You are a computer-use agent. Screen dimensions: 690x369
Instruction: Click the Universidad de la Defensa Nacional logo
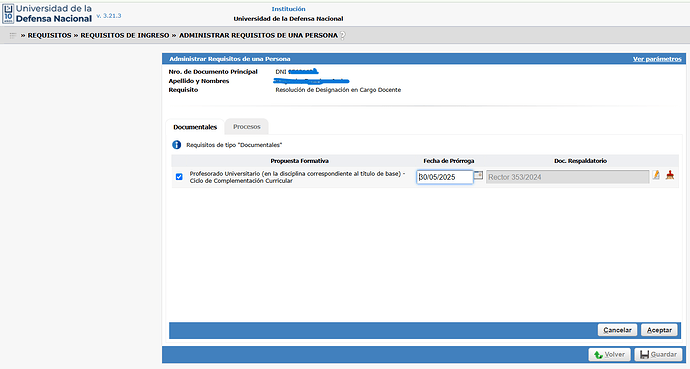(x=48, y=14)
